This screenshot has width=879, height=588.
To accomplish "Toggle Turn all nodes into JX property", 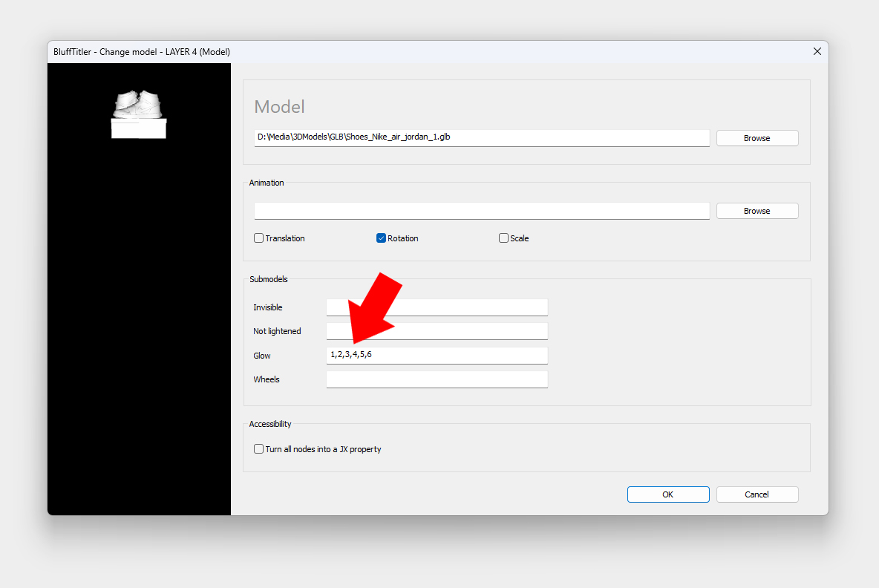I will coord(259,449).
